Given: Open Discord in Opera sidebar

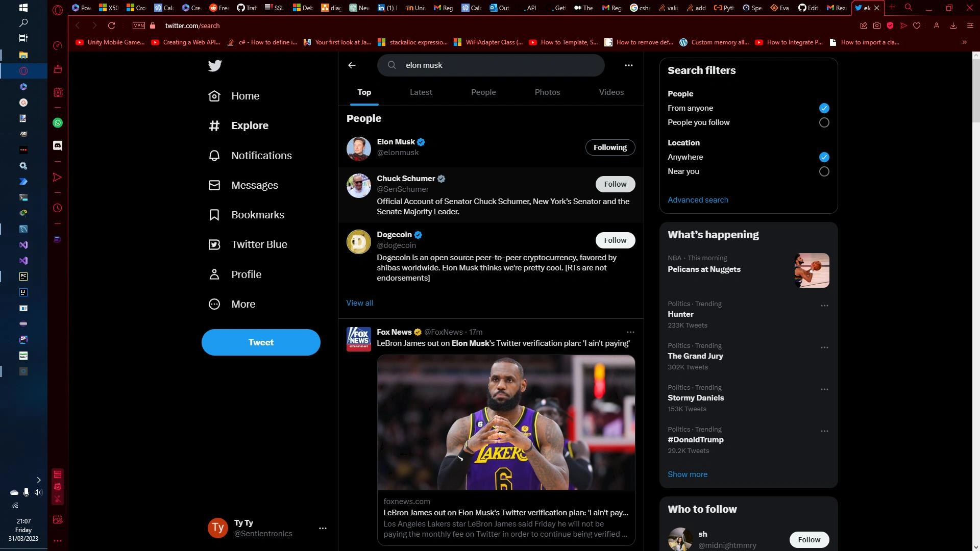Looking at the screenshot, I should (x=58, y=146).
